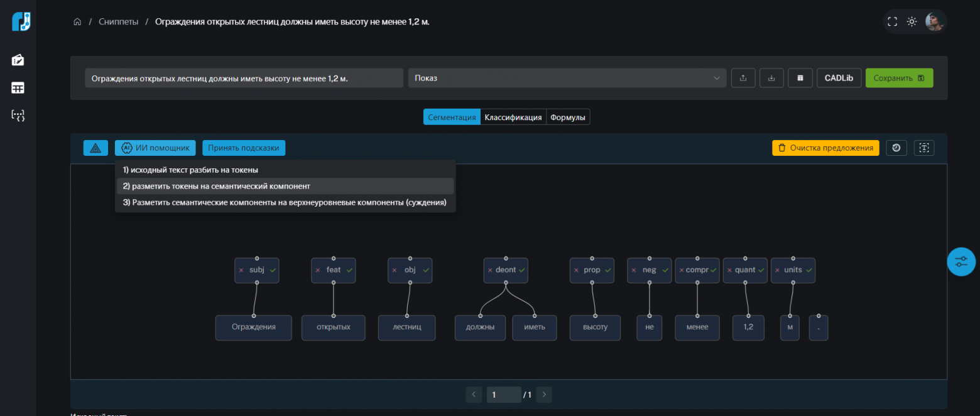Click the home icon in breadcrumb
The image size is (980, 416).
pyautogui.click(x=77, y=22)
